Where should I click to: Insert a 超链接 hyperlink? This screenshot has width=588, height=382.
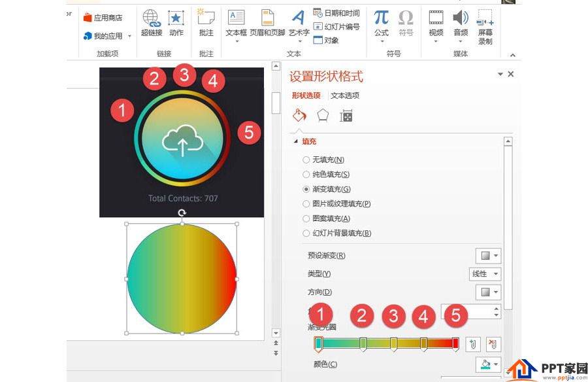[152, 24]
